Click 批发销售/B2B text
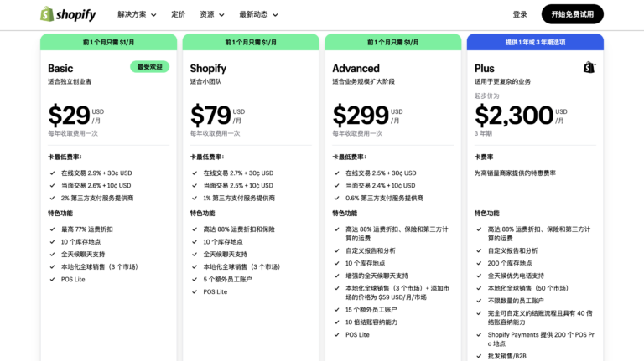 click(x=506, y=356)
